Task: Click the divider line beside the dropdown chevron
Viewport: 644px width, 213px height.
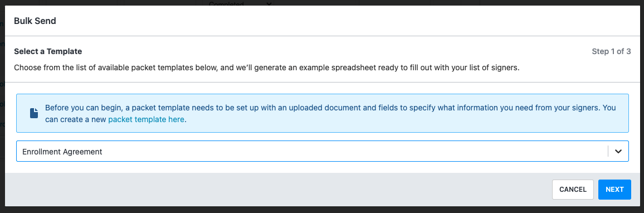Action: pyautogui.click(x=608, y=151)
